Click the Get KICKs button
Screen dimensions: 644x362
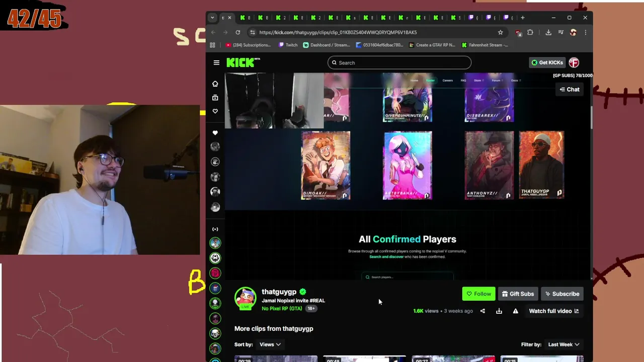tap(547, 63)
